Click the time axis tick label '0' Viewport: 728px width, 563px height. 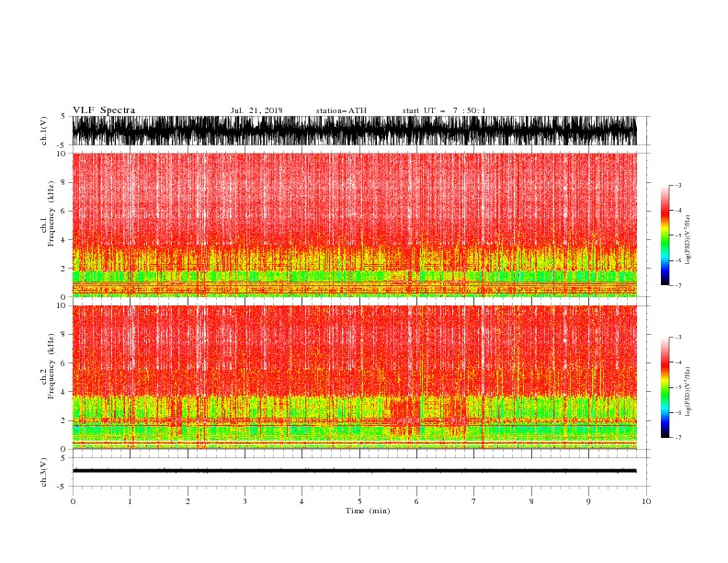pos(73,501)
